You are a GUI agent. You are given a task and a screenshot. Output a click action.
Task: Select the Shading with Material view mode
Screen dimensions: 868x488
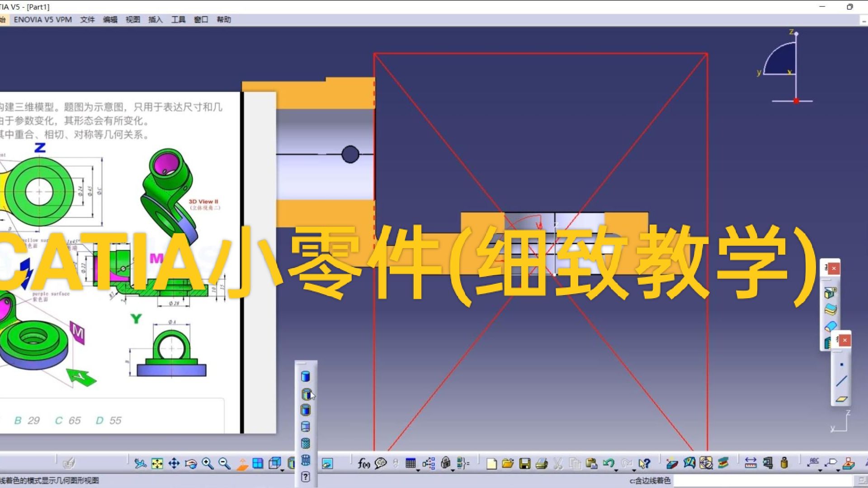point(306,443)
